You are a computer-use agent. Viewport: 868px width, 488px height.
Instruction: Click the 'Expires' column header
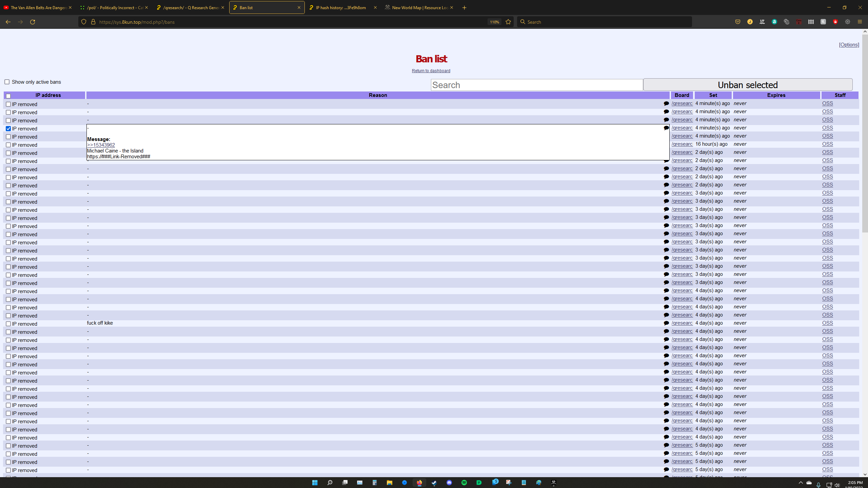coord(776,95)
